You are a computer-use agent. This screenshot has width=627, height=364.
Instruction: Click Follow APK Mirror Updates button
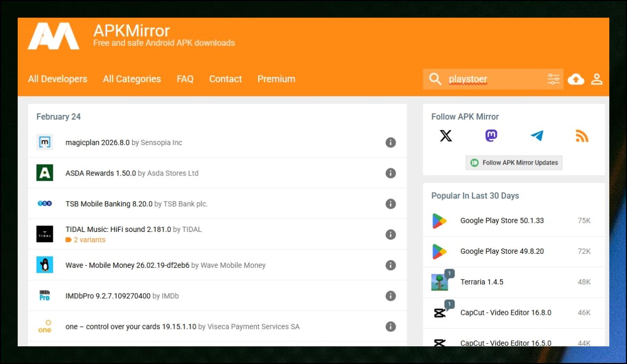(x=514, y=162)
